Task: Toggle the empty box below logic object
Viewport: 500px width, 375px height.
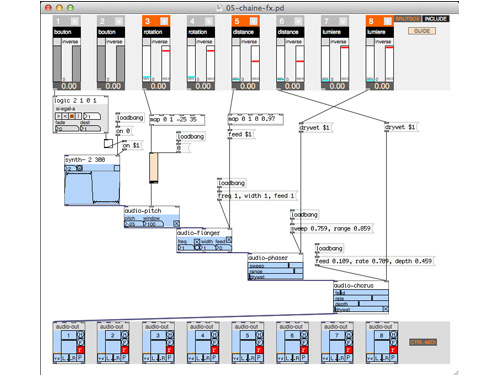Action: coord(108,143)
